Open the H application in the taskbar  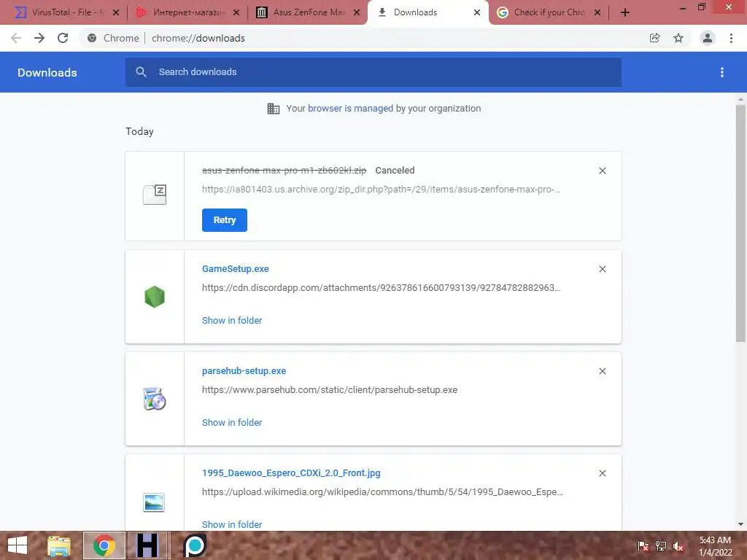point(149,545)
